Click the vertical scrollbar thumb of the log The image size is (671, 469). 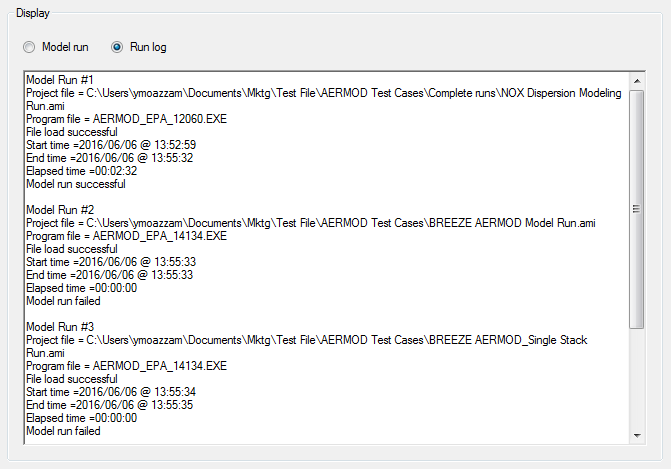(637, 208)
